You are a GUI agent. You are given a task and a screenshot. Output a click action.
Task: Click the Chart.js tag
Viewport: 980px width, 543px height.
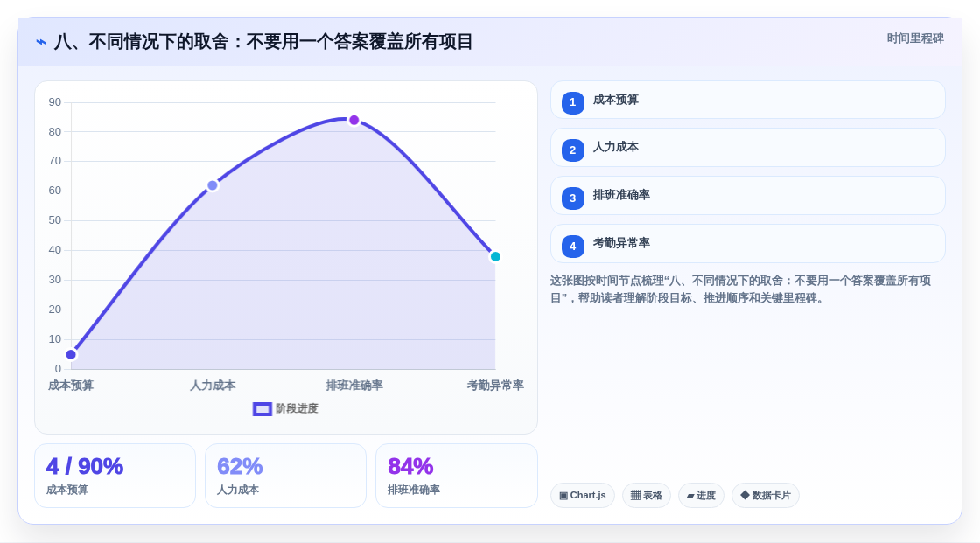[x=583, y=496]
